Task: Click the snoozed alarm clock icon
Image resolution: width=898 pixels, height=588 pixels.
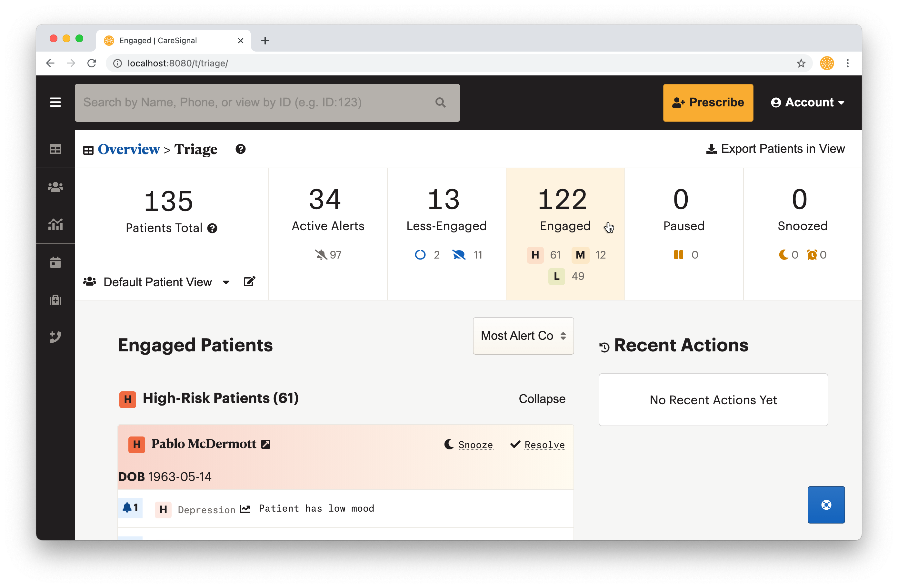Action: click(812, 255)
